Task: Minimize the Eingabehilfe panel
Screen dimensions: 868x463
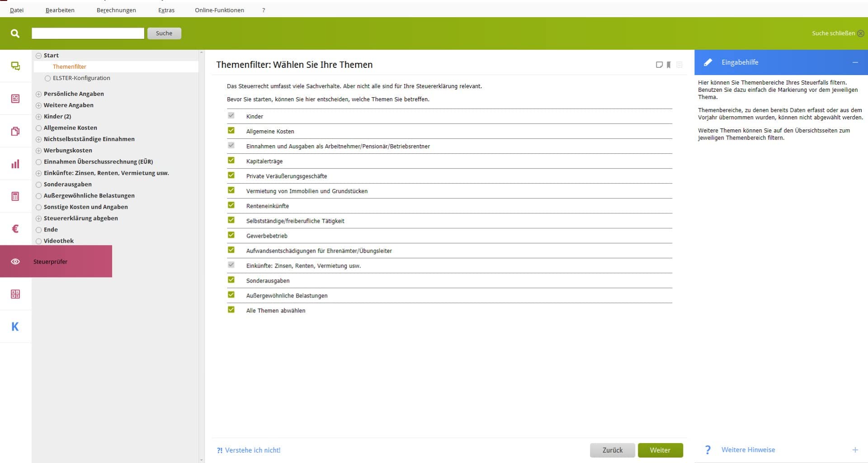Action: click(x=855, y=62)
